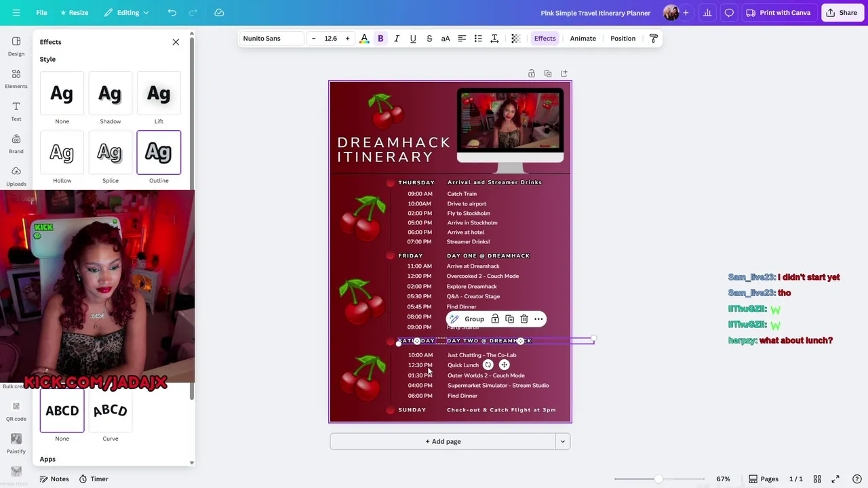This screenshot has height=488, width=868.
Task: Open the Notes panel
Action: click(54, 479)
